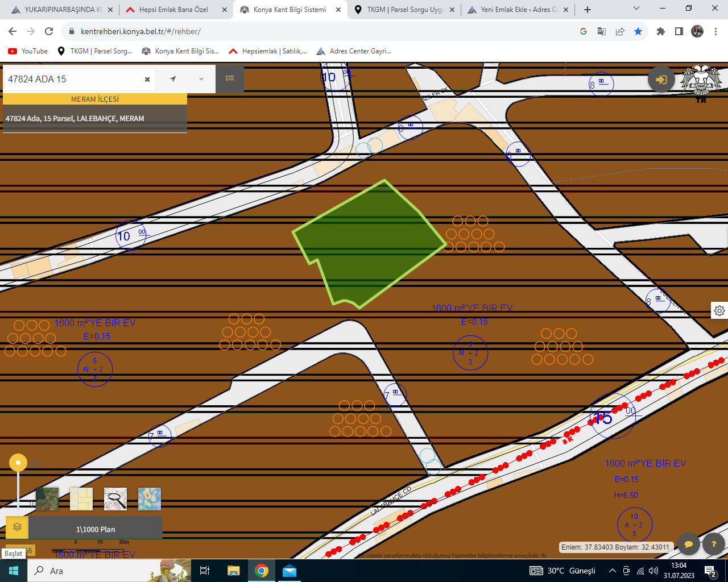
Task: Click the Chrome tab search chevron
Action: (636, 9)
